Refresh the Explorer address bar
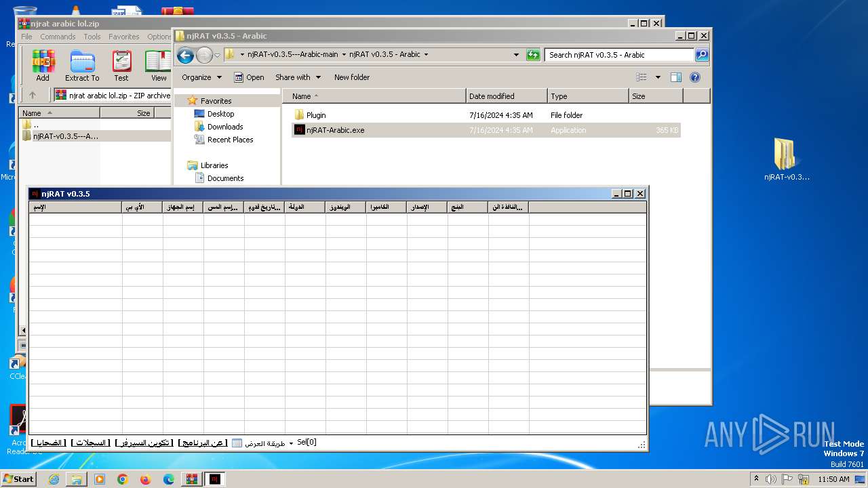868x488 pixels. click(x=533, y=55)
